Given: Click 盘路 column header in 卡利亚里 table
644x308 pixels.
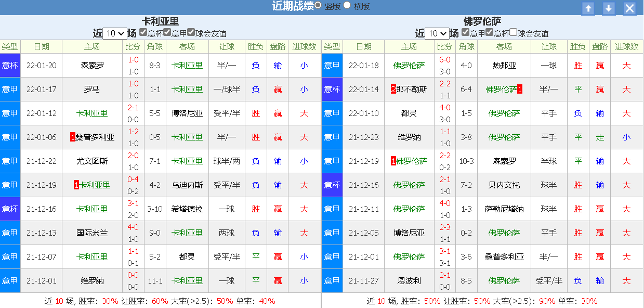Looking at the screenshot, I should (x=278, y=47).
